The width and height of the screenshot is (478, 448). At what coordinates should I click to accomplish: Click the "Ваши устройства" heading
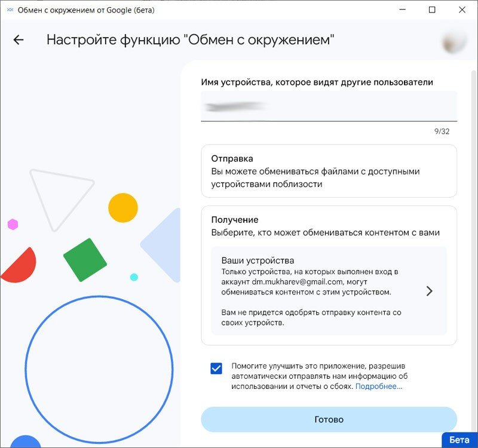[x=258, y=260]
